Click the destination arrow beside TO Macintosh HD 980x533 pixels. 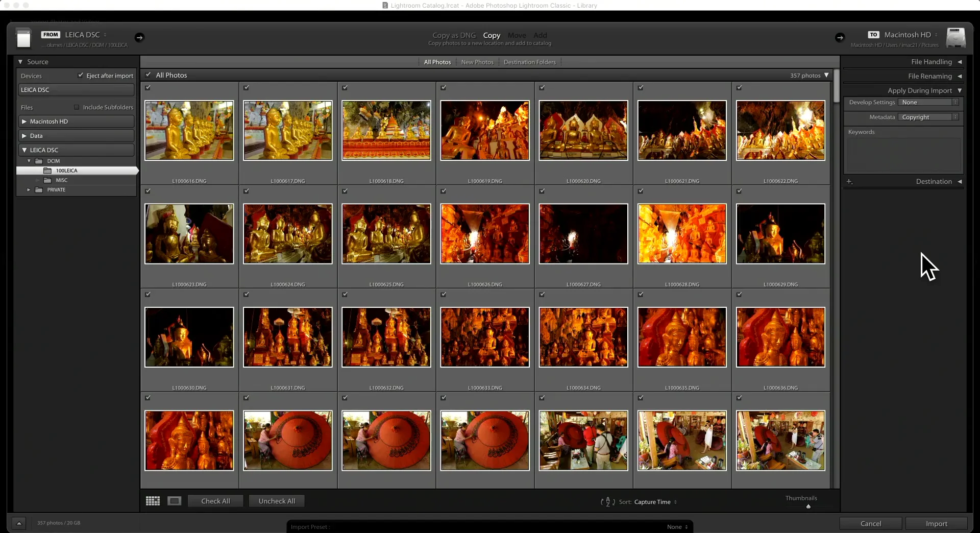point(840,37)
